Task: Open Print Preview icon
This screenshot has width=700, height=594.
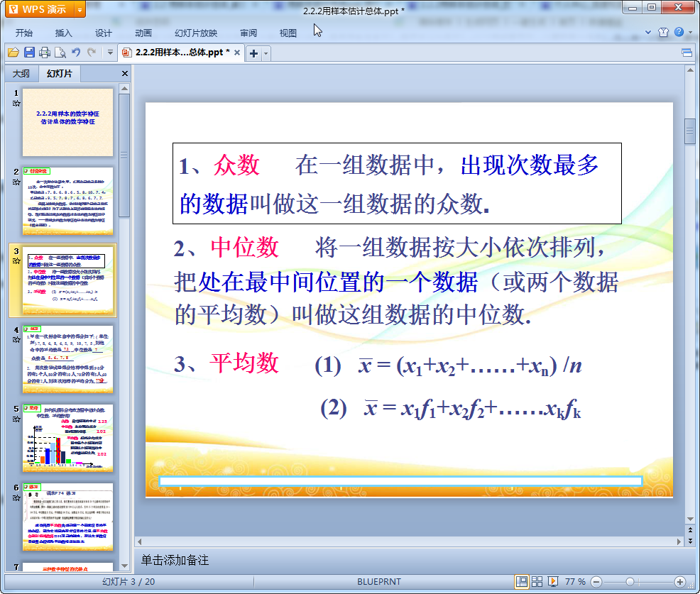Action: point(60,53)
